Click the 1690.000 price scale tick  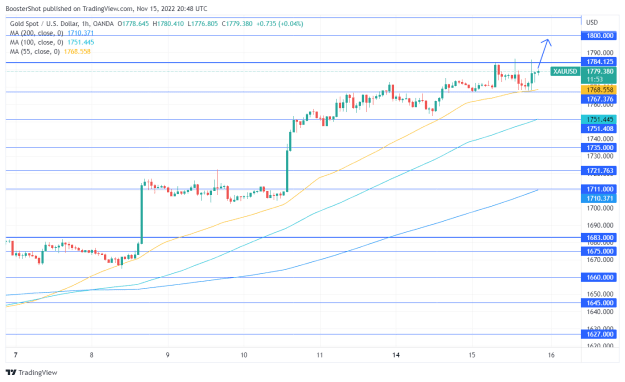point(600,225)
